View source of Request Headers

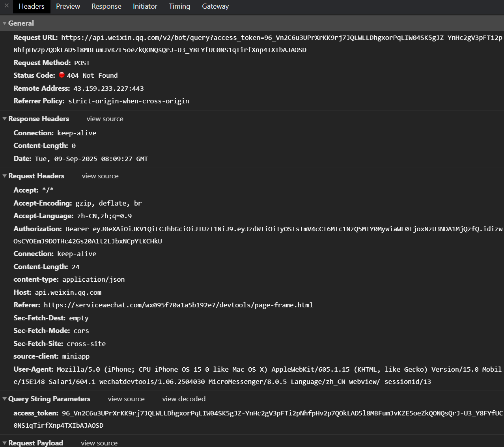[100, 176]
